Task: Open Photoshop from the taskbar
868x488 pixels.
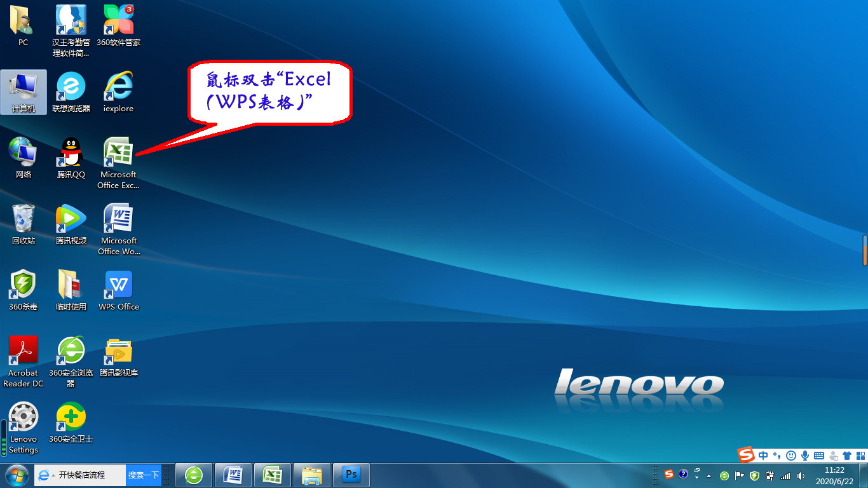Action: pyautogui.click(x=351, y=475)
